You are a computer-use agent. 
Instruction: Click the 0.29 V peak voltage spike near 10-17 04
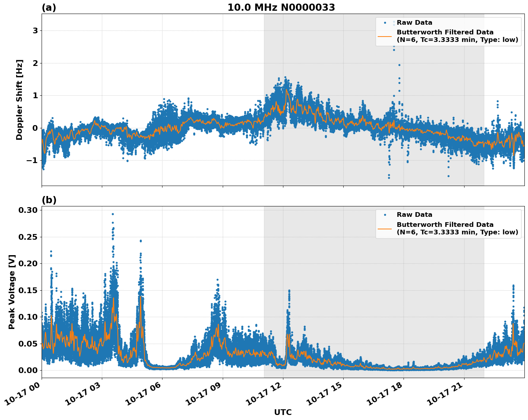click(113, 213)
